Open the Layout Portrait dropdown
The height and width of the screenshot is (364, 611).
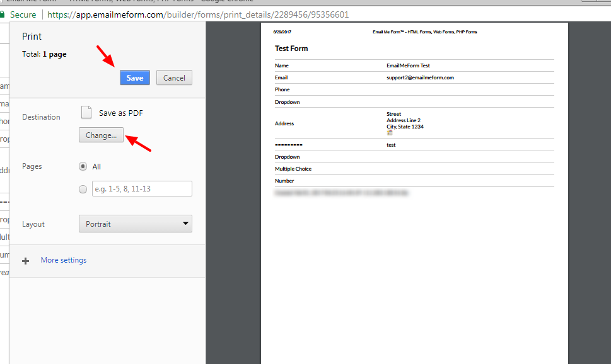(x=136, y=224)
